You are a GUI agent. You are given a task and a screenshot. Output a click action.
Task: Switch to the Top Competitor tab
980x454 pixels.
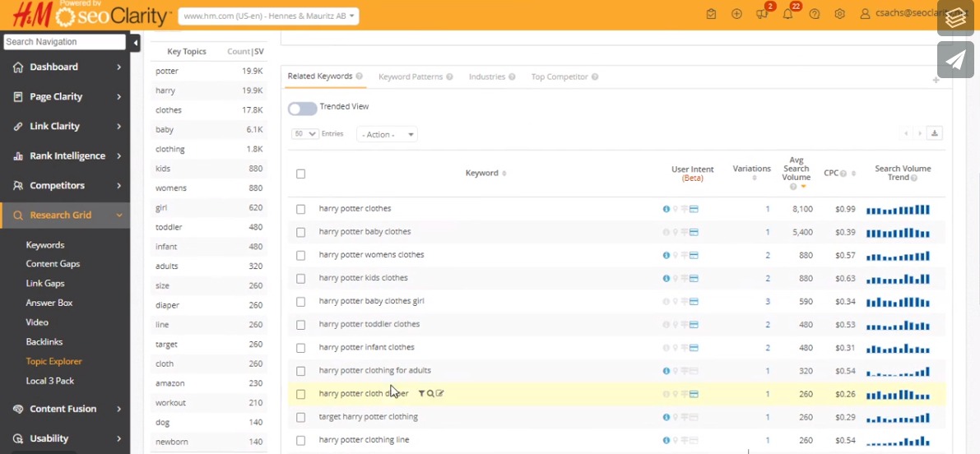(x=560, y=76)
